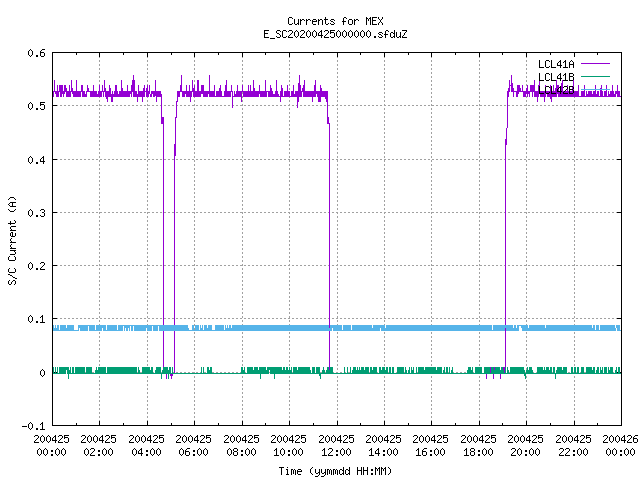
Task: Click the y-axis tick value 0.5
Action: (36, 106)
